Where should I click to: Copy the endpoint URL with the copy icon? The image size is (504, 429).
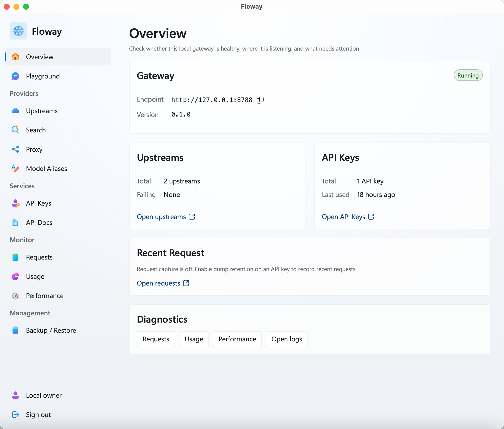pyautogui.click(x=260, y=100)
